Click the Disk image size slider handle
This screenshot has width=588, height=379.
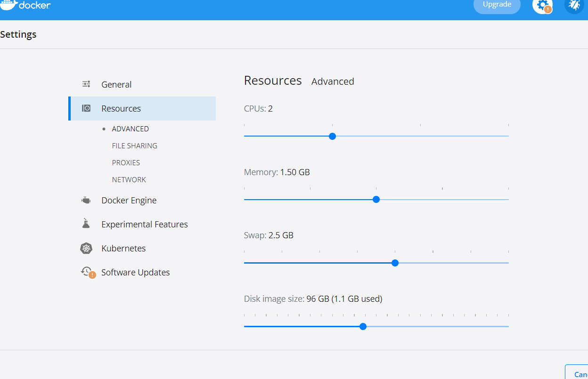coord(363,326)
